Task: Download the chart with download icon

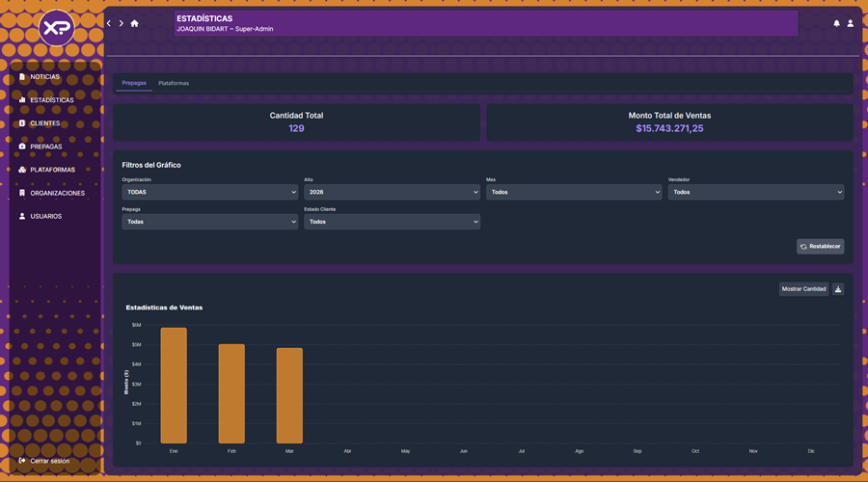Action: pyautogui.click(x=837, y=289)
